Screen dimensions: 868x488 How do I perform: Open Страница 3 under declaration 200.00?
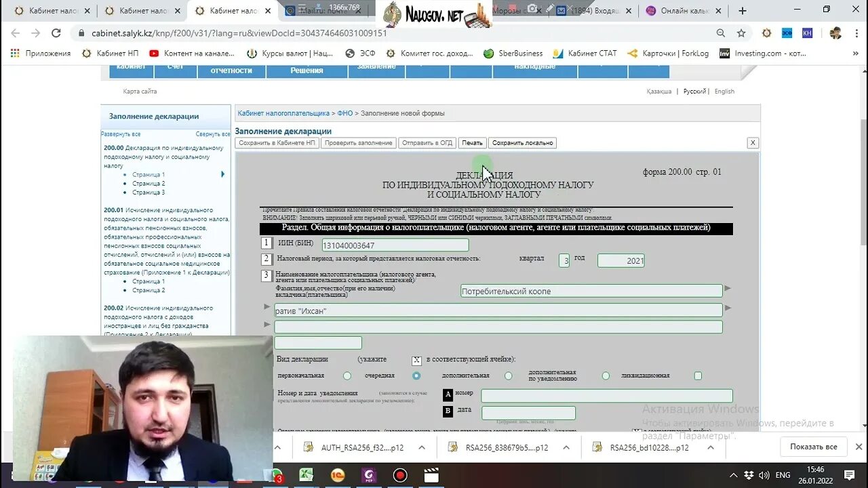click(149, 192)
